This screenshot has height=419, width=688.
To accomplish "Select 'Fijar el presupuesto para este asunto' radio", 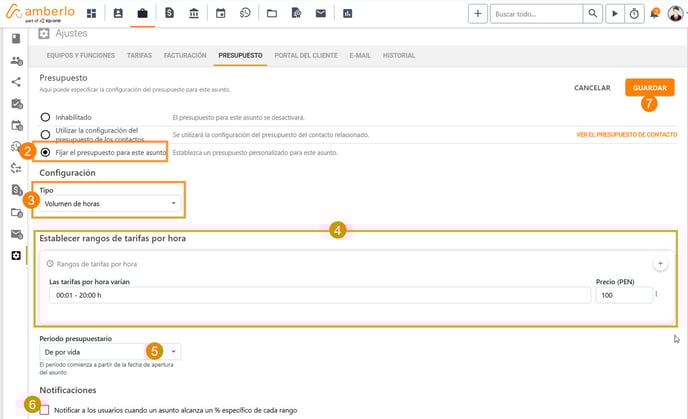I will [x=45, y=152].
